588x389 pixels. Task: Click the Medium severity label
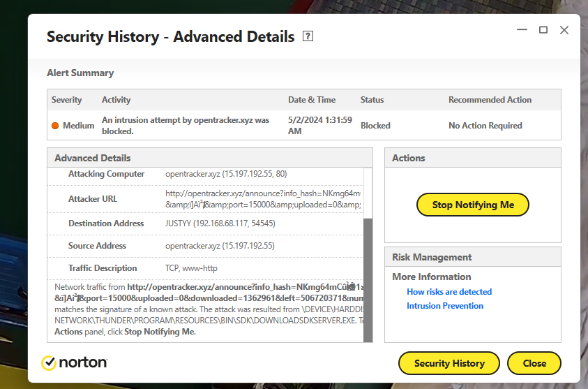(x=78, y=126)
